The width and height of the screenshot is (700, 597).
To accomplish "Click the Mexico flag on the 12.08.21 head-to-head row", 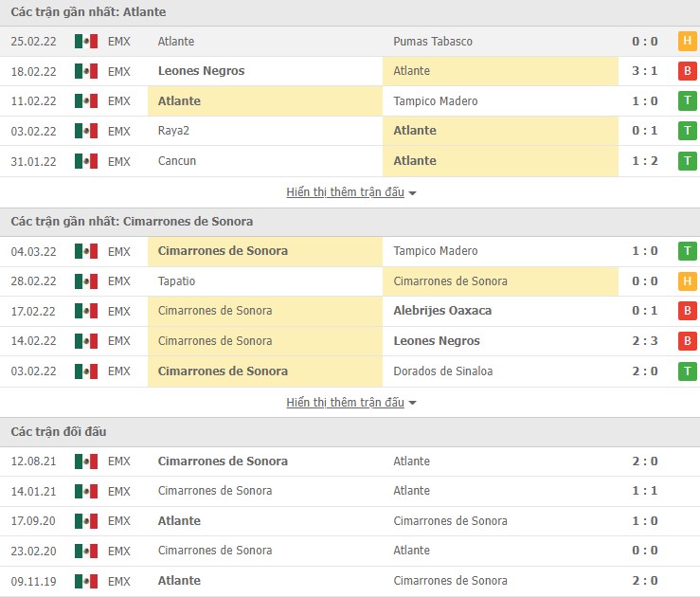I will [x=86, y=461].
